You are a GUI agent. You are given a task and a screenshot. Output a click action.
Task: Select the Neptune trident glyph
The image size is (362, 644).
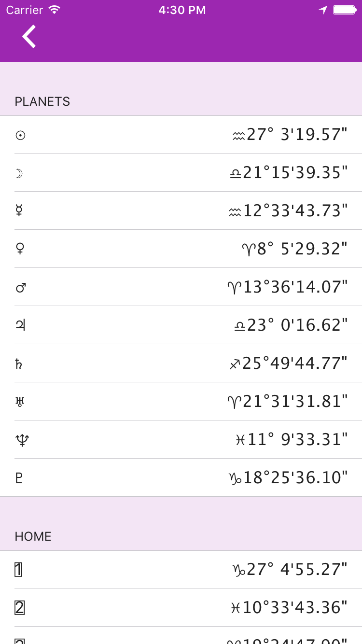(21, 439)
